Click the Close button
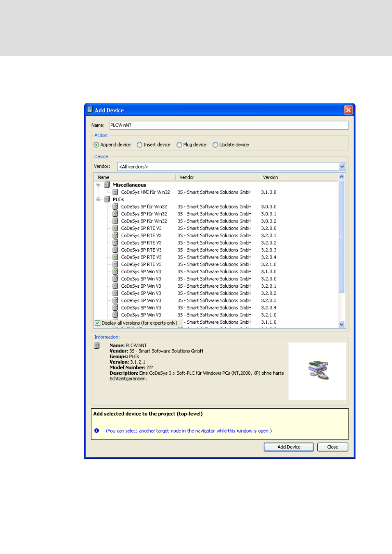The height and width of the screenshot is (554, 392). (x=333, y=447)
